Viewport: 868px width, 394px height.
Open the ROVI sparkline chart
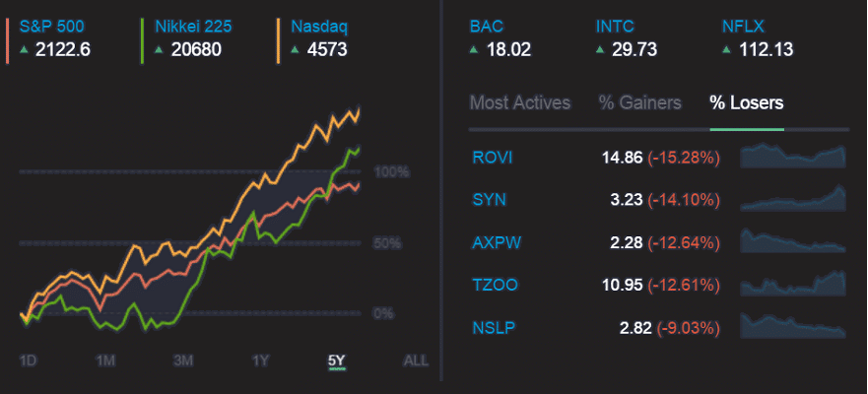pyautogui.click(x=793, y=157)
